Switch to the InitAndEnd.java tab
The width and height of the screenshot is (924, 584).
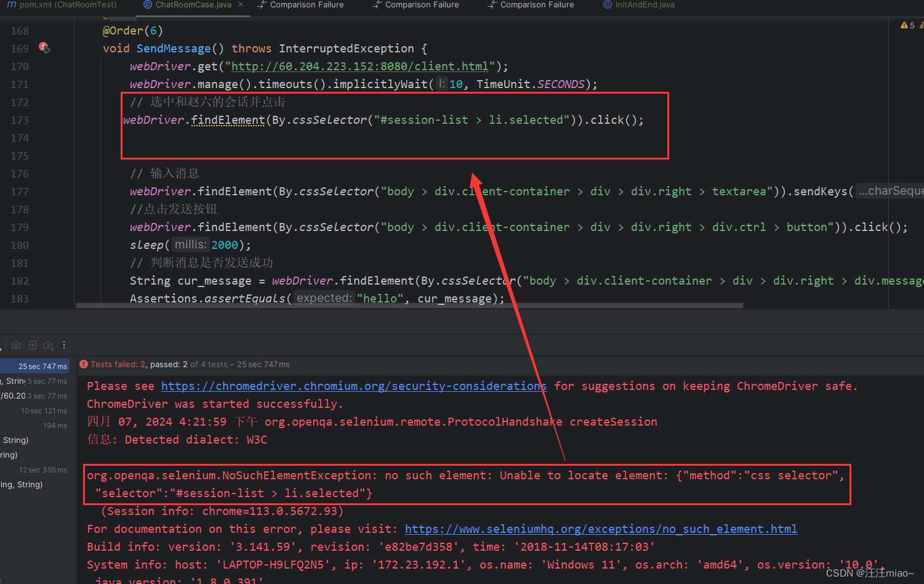[x=639, y=4]
